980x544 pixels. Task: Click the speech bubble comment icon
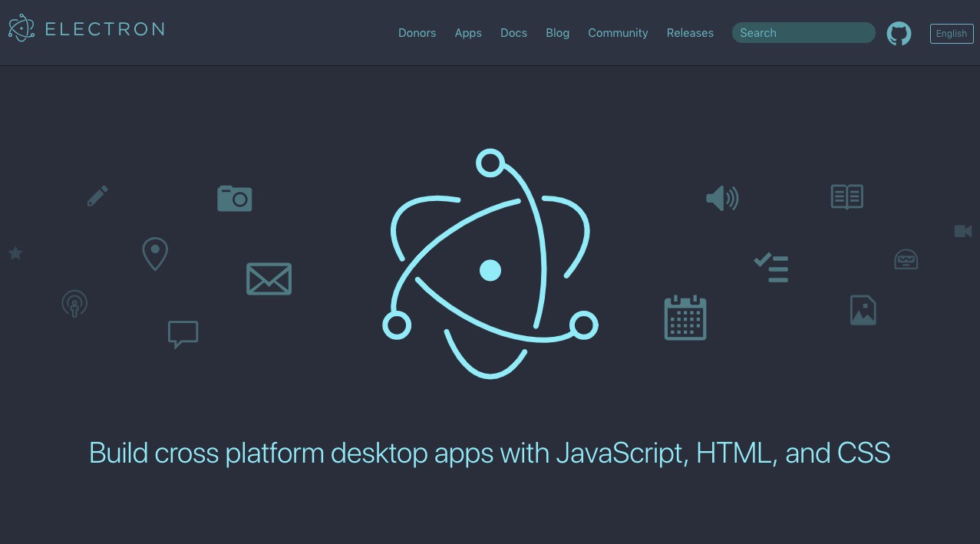(x=183, y=335)
